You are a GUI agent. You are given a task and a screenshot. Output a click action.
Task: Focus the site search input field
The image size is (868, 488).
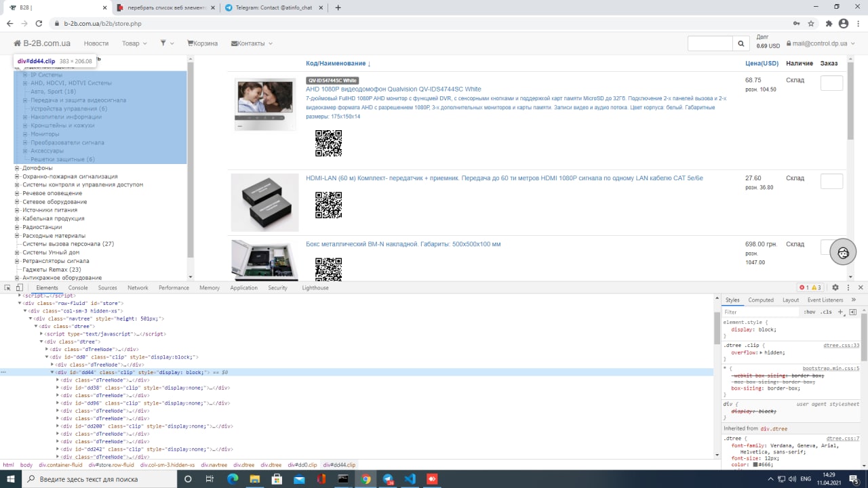710,43
